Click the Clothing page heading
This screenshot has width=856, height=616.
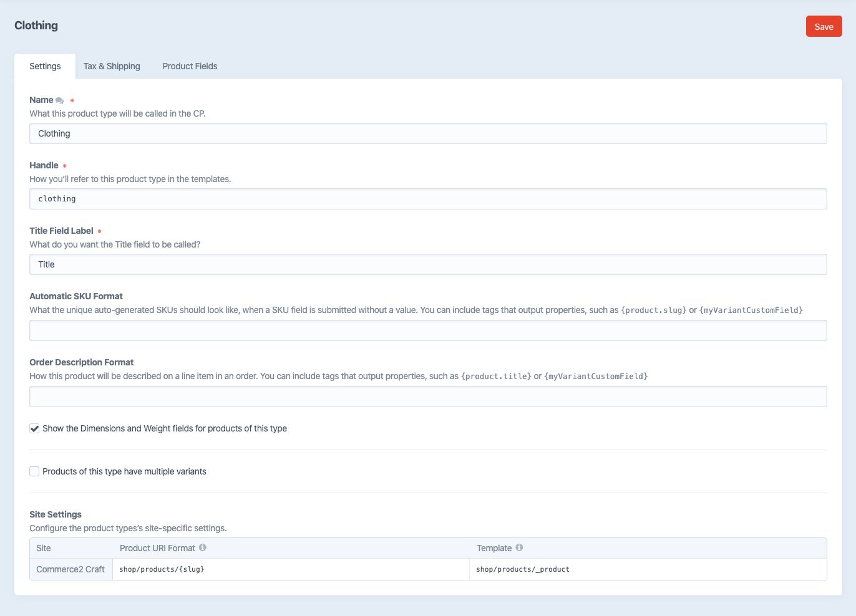(x=36, y=26)
